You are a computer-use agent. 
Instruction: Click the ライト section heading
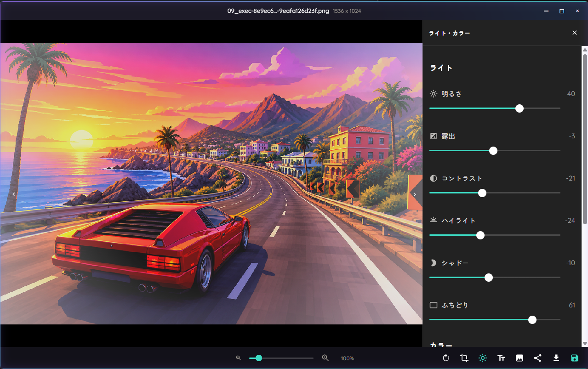(x=441, y=68)
